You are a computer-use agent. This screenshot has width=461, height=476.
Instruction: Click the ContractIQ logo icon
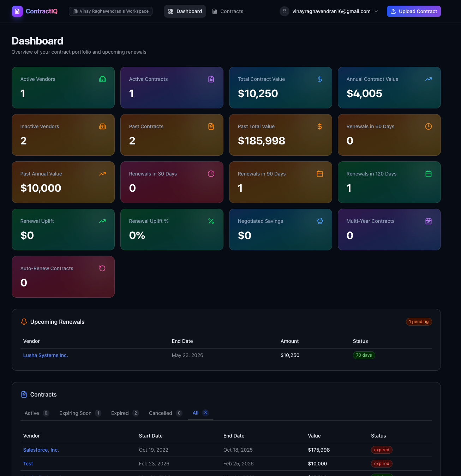tap(17, 11)
